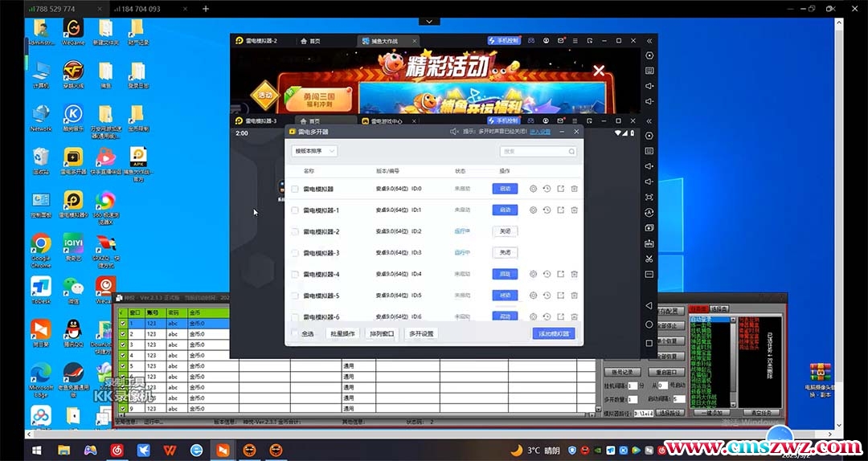
Task: Click the 添加模拟器 button
Action: 553,333
